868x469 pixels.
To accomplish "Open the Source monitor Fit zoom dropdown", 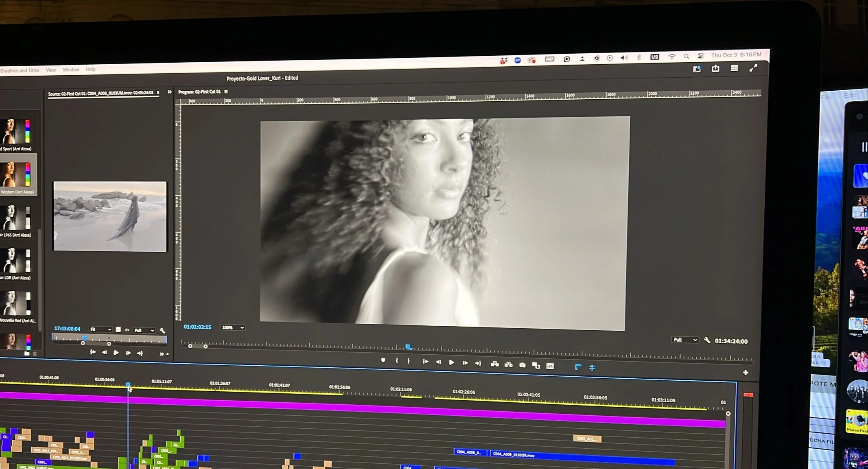I will click(x=100, y=329).
